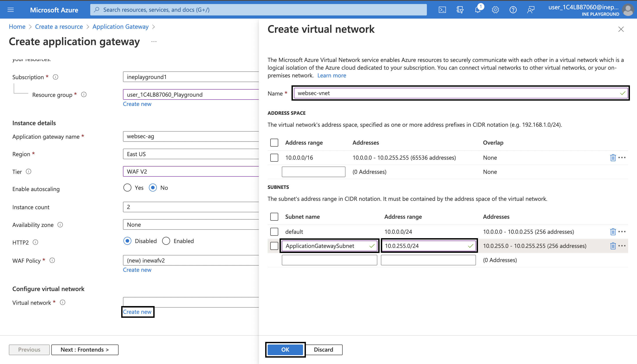
Task: Open the feedback icon in header
Action: 531,10
